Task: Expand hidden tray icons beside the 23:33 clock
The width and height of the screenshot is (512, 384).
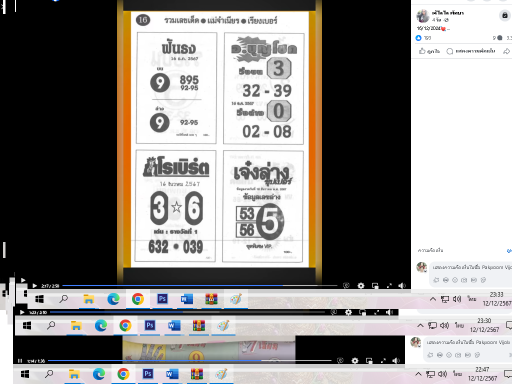Action: [x=433, y=299]
